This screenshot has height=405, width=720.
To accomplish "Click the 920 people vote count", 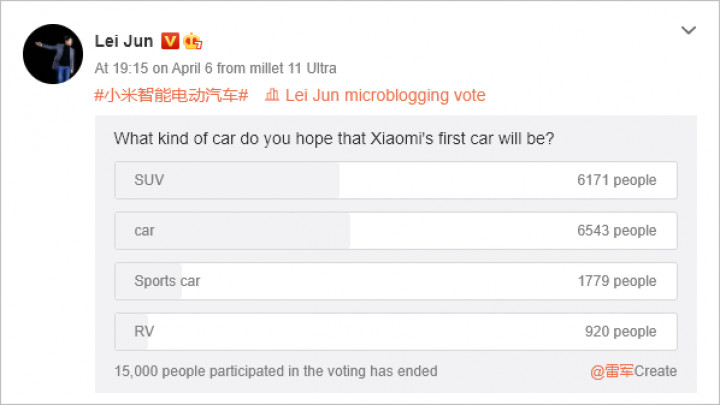I will tap(620, 332).
